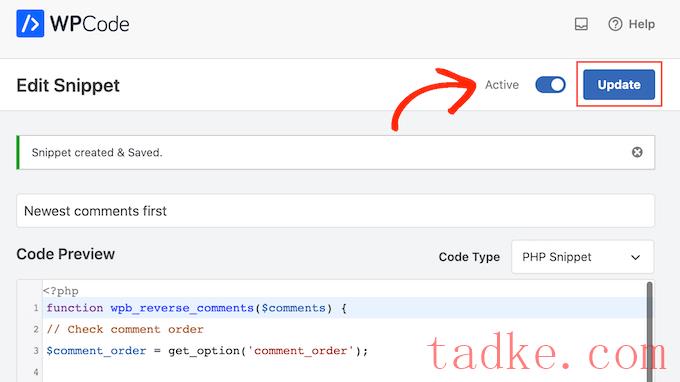Click the Edit Snippet heading
680x382 pixels.
(68, 85)
